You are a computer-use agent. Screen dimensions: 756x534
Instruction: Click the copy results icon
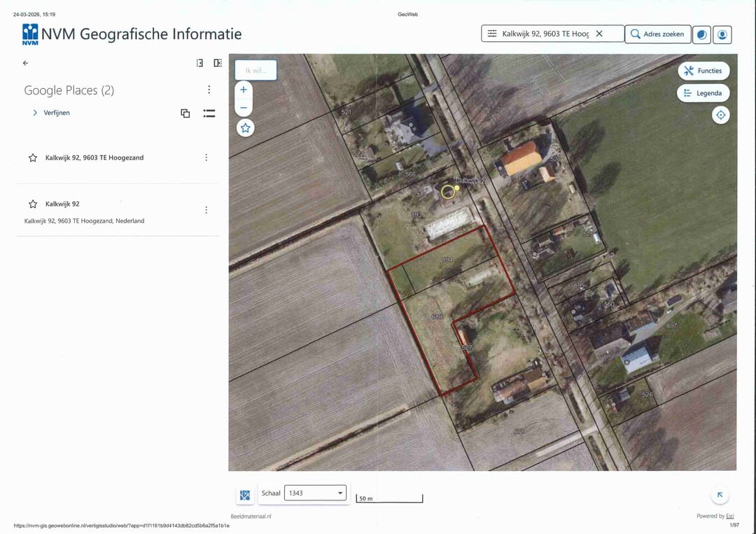click(x=185, y=113)
